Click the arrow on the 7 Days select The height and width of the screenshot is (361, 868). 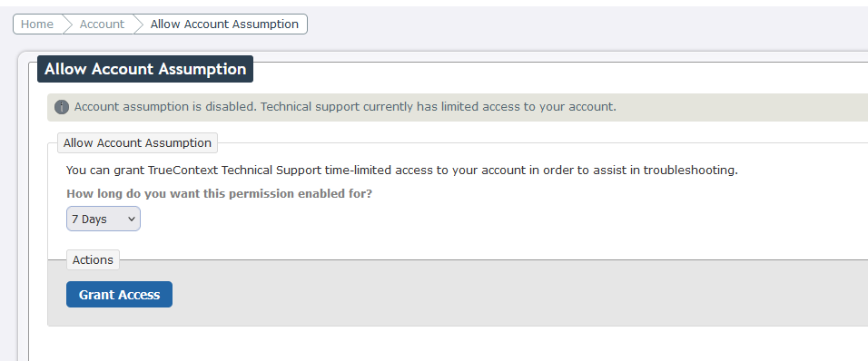(131, 219)
